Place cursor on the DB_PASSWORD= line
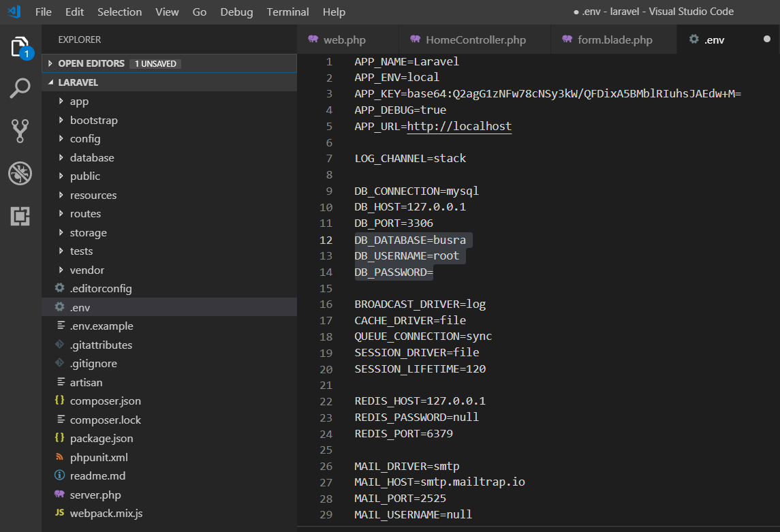The image size is (780, 532). 394,272
